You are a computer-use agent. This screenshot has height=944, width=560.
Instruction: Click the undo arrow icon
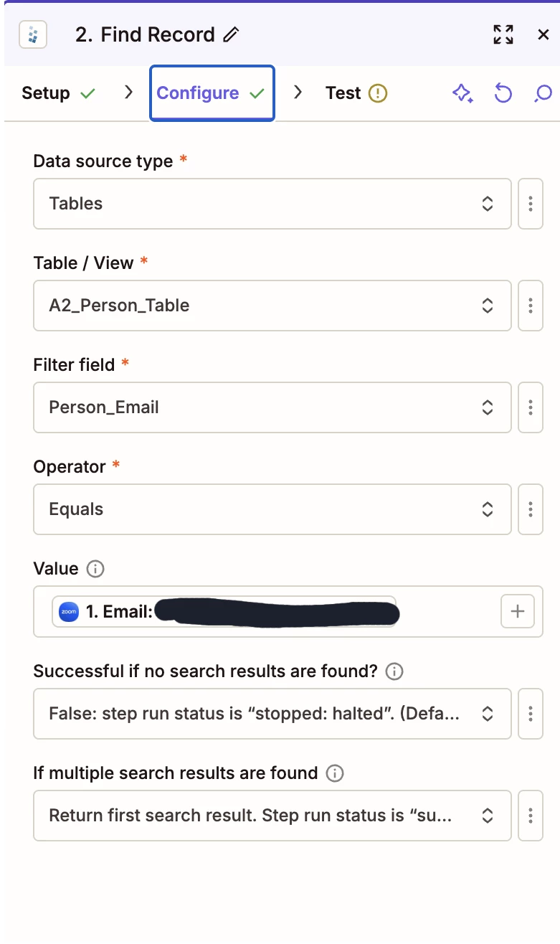[503, 93]
